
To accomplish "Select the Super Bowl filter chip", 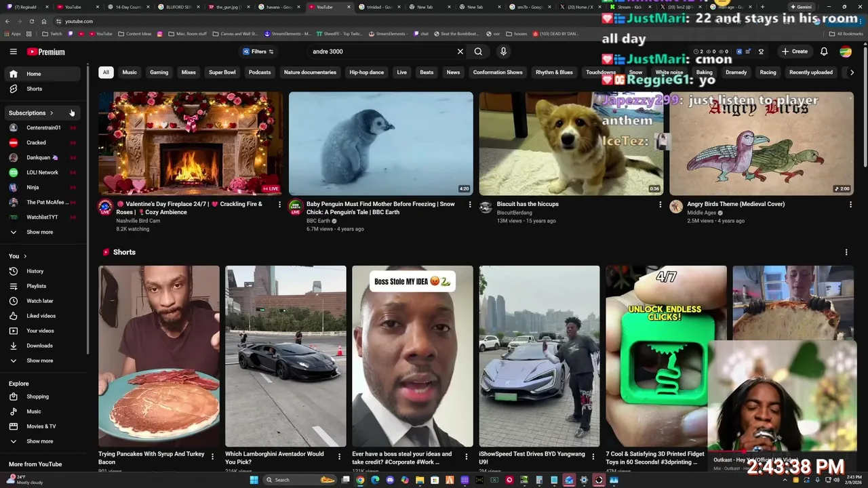I will pos(222,72).
